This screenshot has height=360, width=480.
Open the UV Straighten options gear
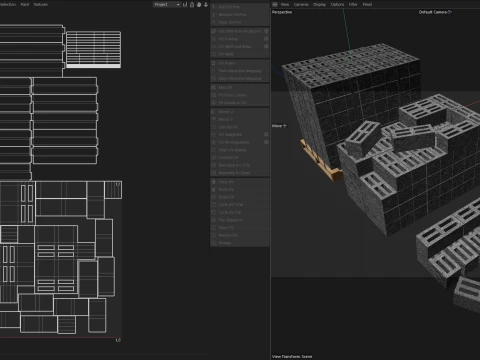[x=266, y=134]
